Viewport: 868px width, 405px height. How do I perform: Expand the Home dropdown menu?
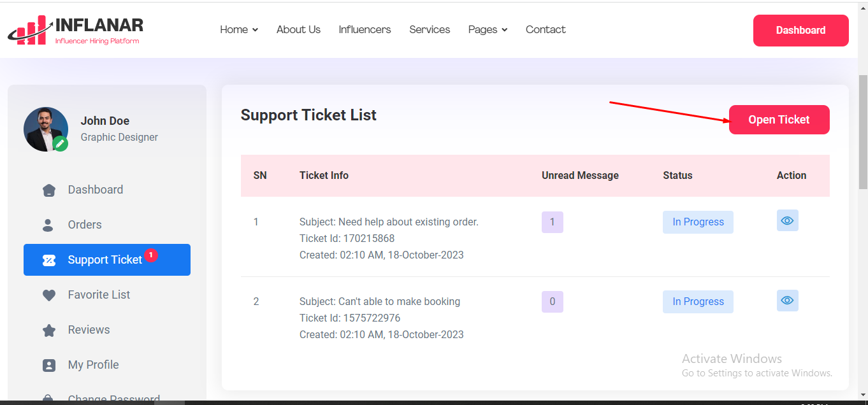coord(239,29)
